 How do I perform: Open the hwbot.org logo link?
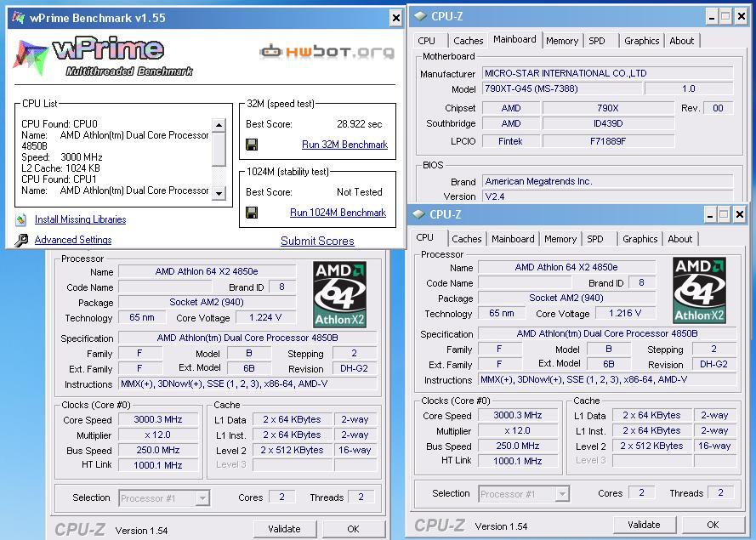tap(327, 51)
